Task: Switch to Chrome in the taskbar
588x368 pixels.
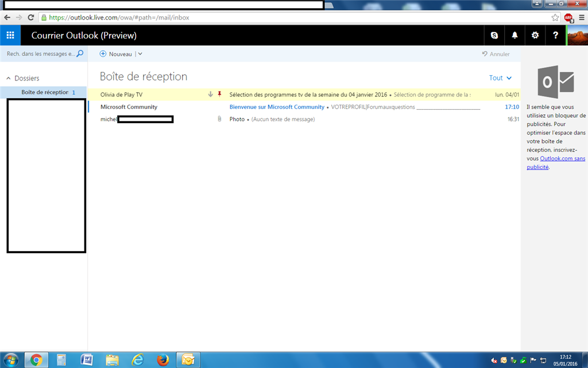Action: click(36, 360)
